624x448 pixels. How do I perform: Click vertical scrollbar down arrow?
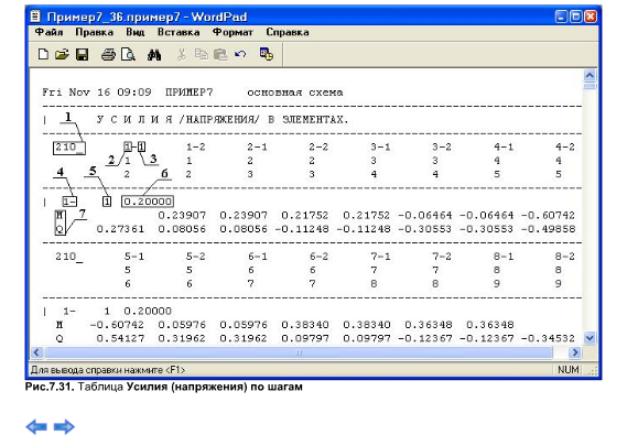[x=590, y=338]
